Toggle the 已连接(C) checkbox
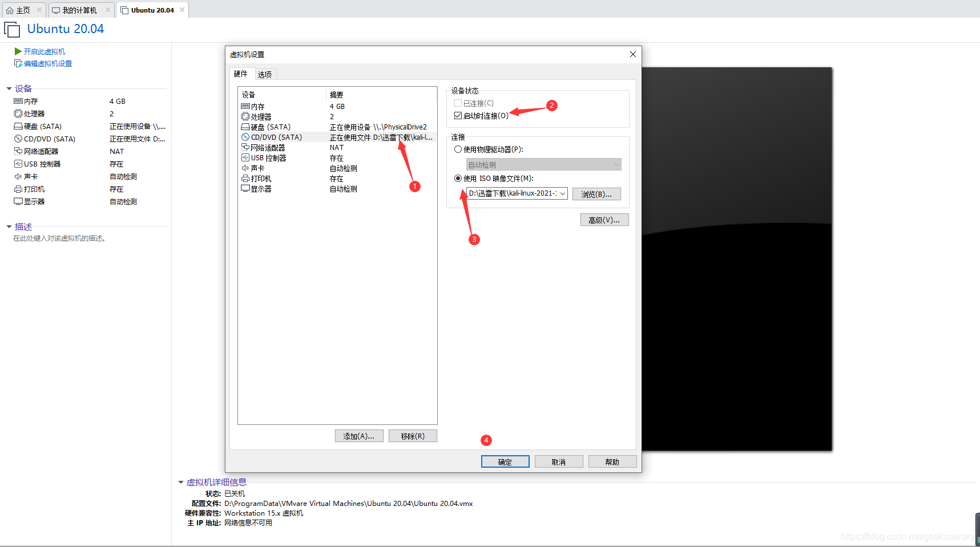The width and height of the screenshot is (980, 547). tap(458, 103)
